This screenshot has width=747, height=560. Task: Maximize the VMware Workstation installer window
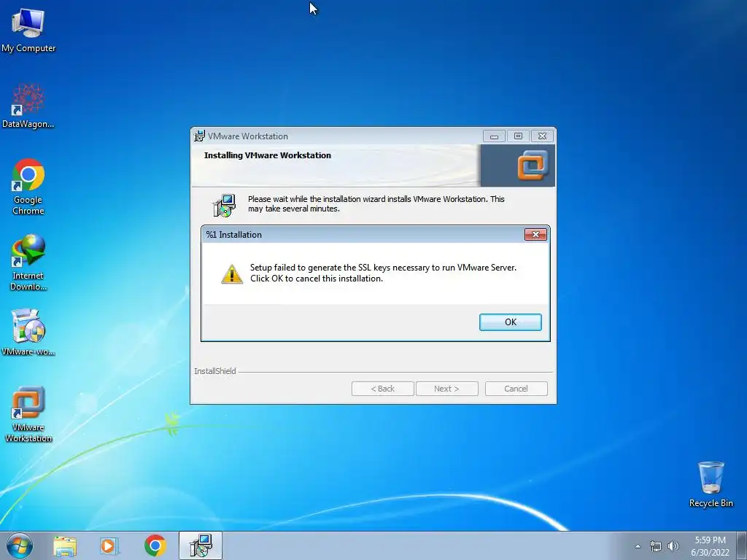pyautogui.click(x=518, y=136)
